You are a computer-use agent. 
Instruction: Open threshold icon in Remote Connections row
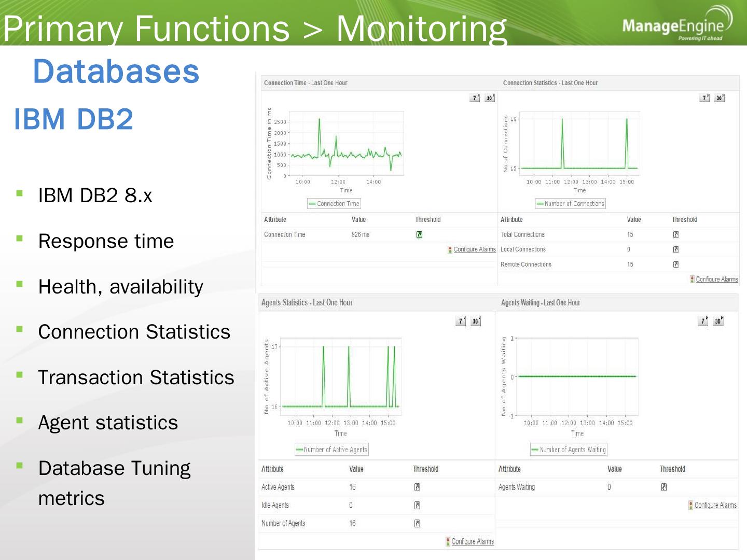(x=676, y=264)
